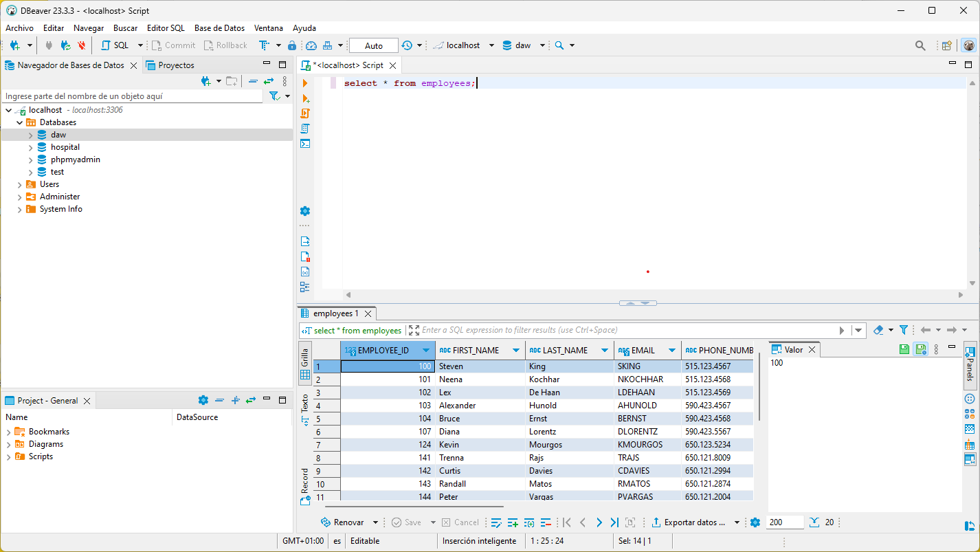Open the active database daw dropdown
Screen dimensions: 980x552
(524, 45)
